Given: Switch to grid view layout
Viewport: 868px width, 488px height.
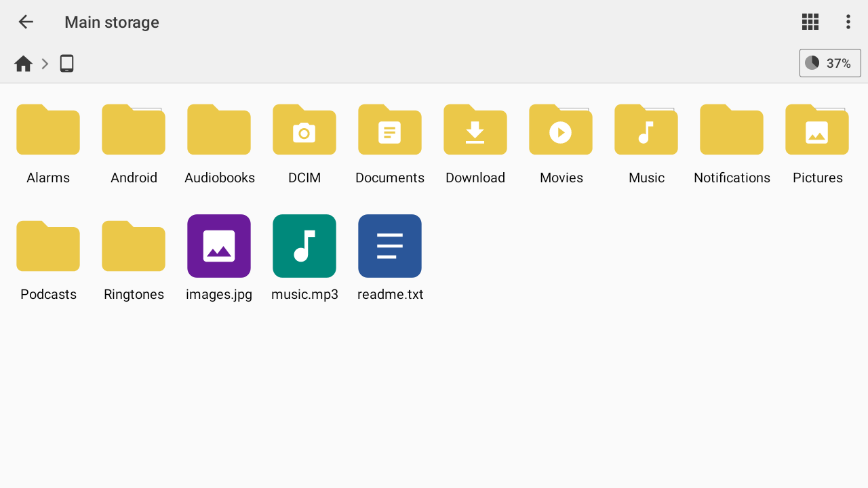Looking at the screenshot, I should click(x=810, y=22).
